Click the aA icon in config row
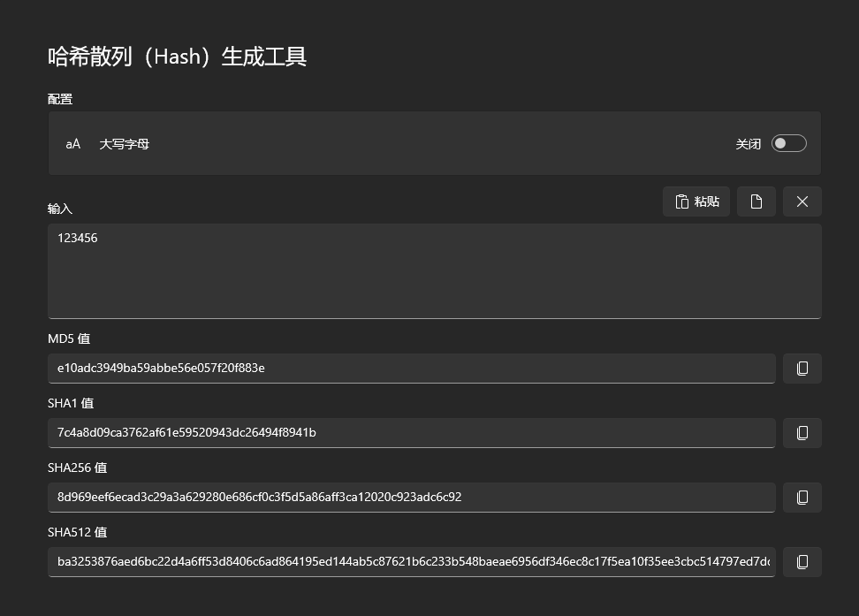 [72, 144]
